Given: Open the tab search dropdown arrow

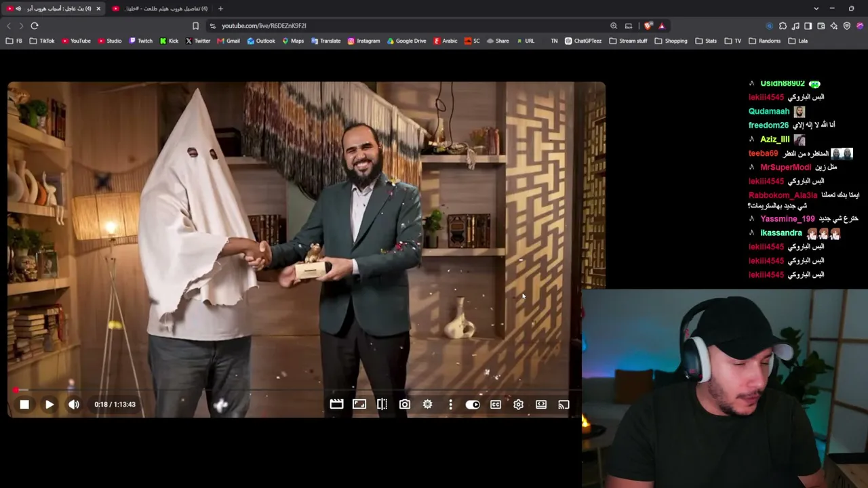Looking at the screenshot, I should (x=815, y=9).
